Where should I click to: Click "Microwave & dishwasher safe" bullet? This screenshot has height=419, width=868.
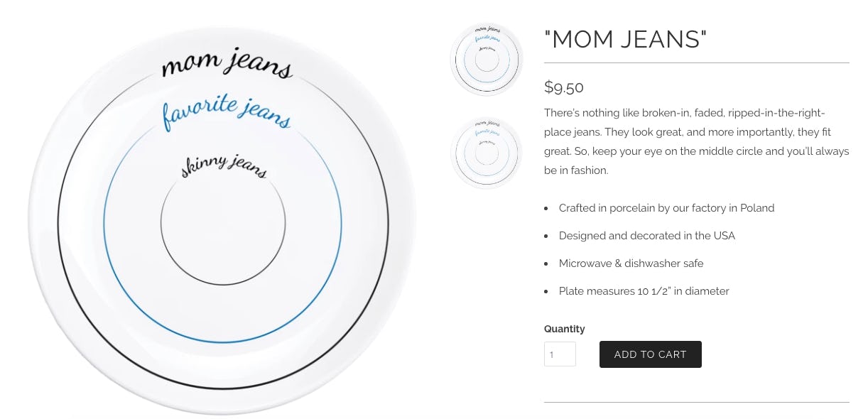coord(631,263)
